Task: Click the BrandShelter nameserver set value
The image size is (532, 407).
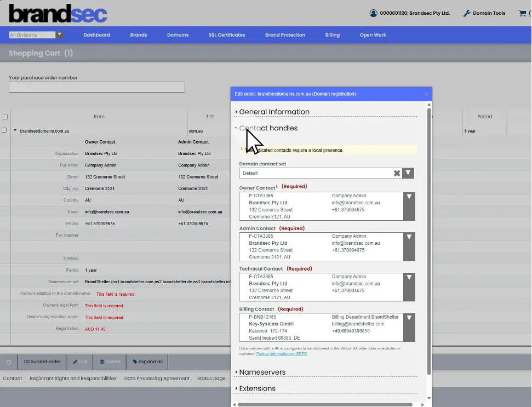Action: click(158, 282)
